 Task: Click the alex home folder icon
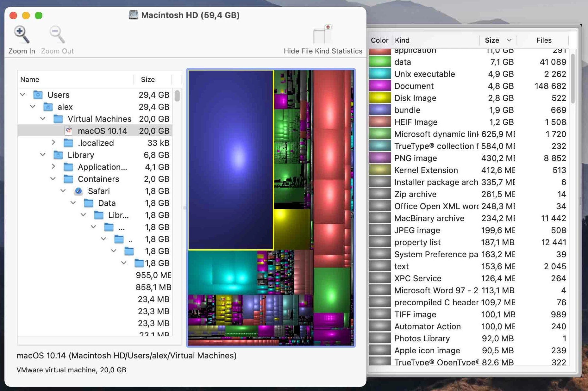[48, 107]
